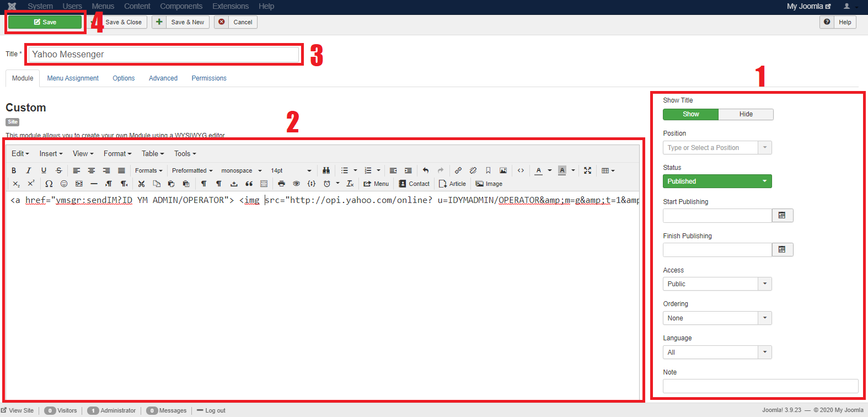Clear formatting from selected text
The width and height of the screenshot is (868, 417).
(350, 184)
